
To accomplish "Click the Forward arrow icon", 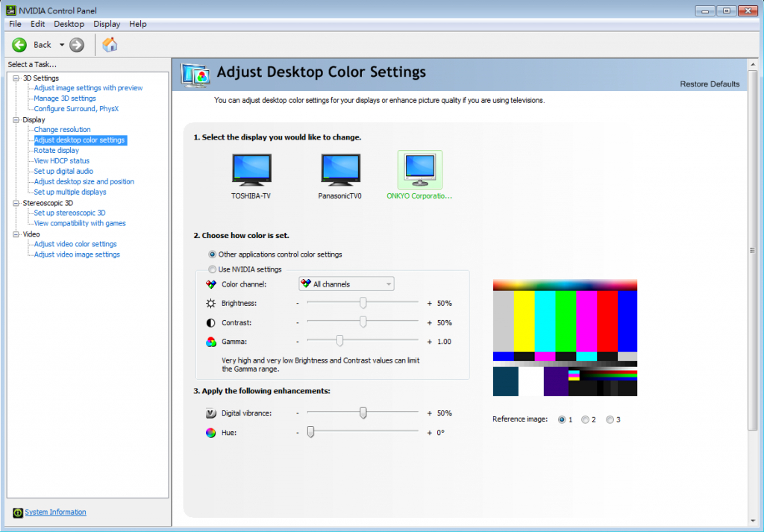I will [x=77, y=45].
